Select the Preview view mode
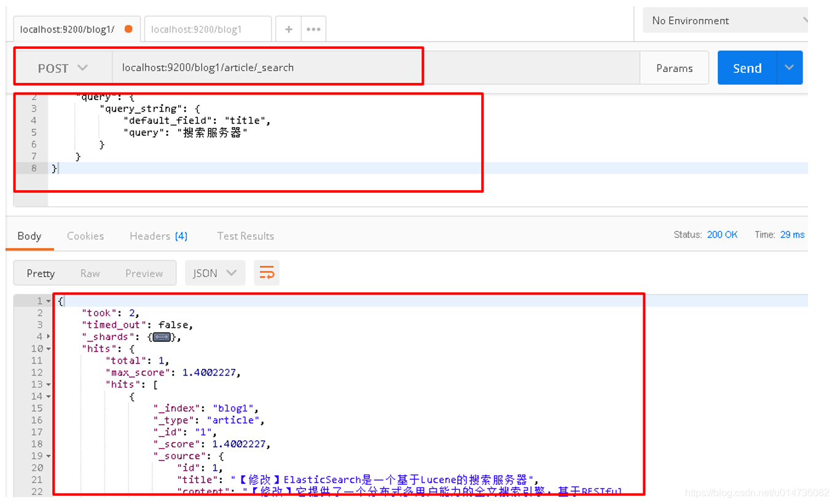This screenshot has width=835, height=504. point(144,273)
